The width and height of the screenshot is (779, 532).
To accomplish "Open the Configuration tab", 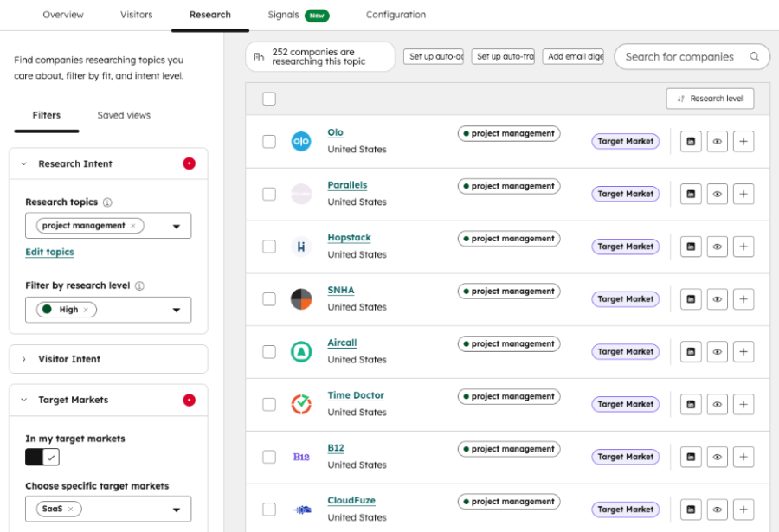I will point(396,15).
